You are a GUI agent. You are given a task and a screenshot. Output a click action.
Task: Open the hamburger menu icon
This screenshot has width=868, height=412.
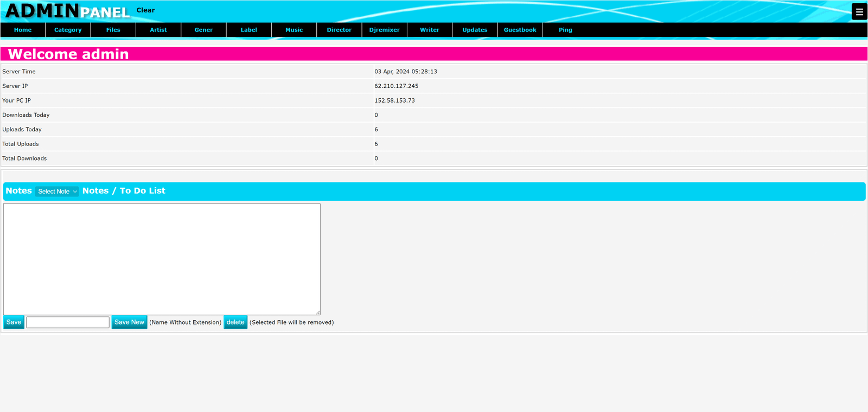point(859,11)
